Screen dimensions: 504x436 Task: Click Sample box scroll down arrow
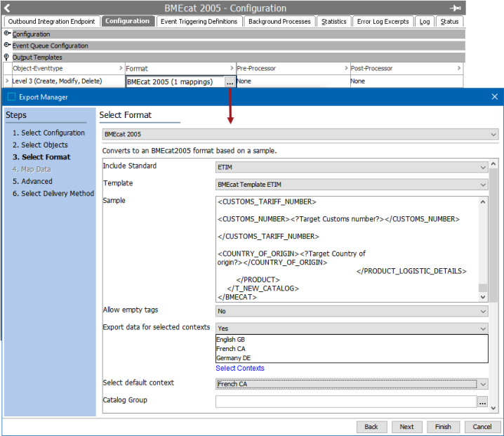click(x=483, y=297)
